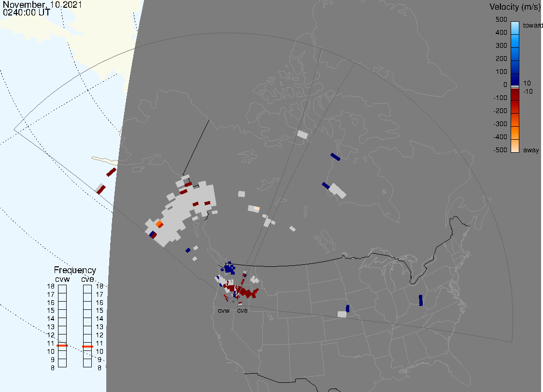
Task: Click the '18' label of the cvw frequency scale
Action: point(51,286)
